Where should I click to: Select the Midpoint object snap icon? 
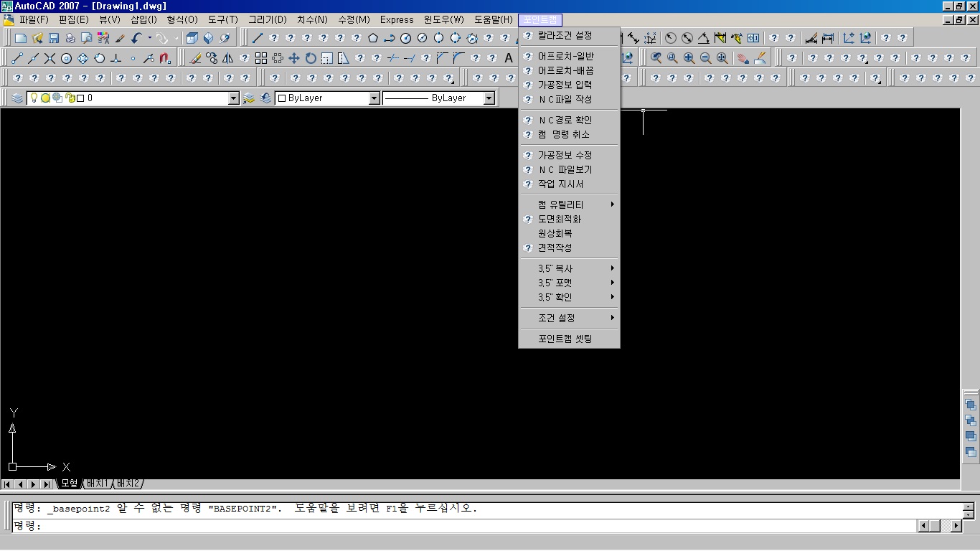click(34, 58)
